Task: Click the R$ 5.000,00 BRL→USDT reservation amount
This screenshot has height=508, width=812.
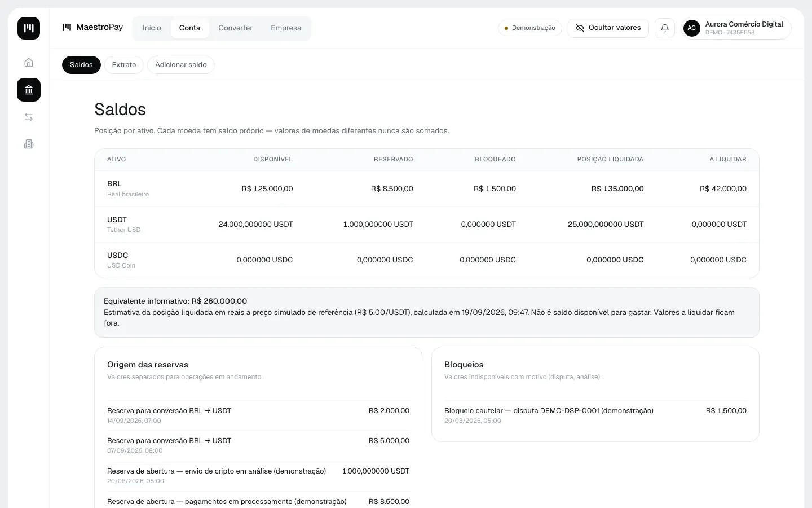Action: pyautogui.click(x=389, y=441)
